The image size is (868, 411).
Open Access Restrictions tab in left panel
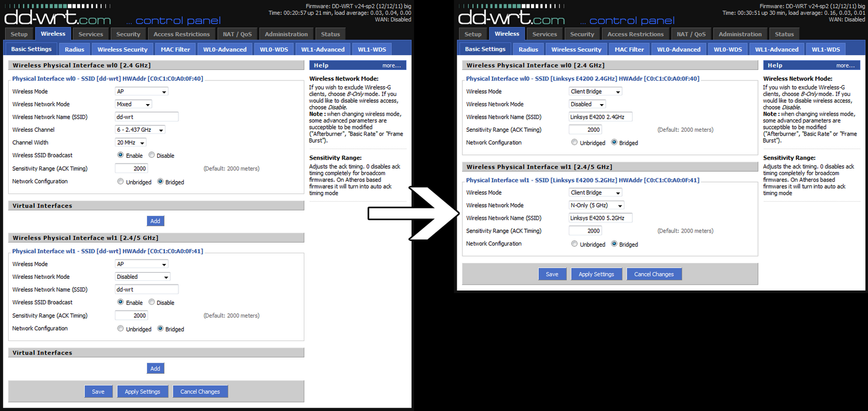(182, 34)
